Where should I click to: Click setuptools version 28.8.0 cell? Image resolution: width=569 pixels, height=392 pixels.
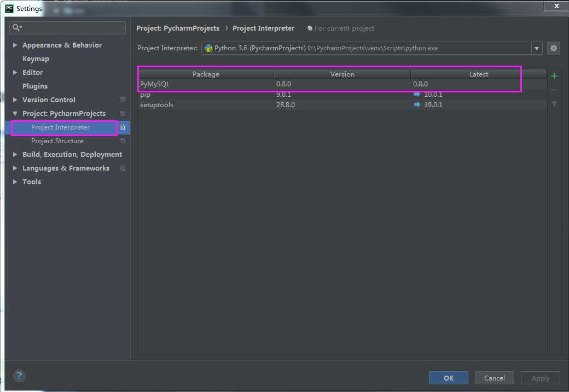(285, 105)
